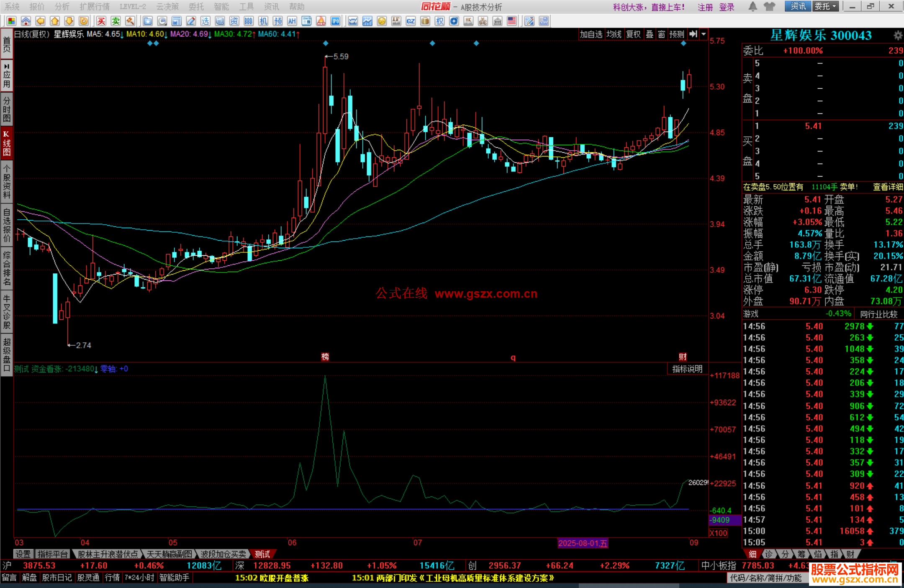Click the US flag market icon
The image size is (904, 588).
[x=511, y=21]
